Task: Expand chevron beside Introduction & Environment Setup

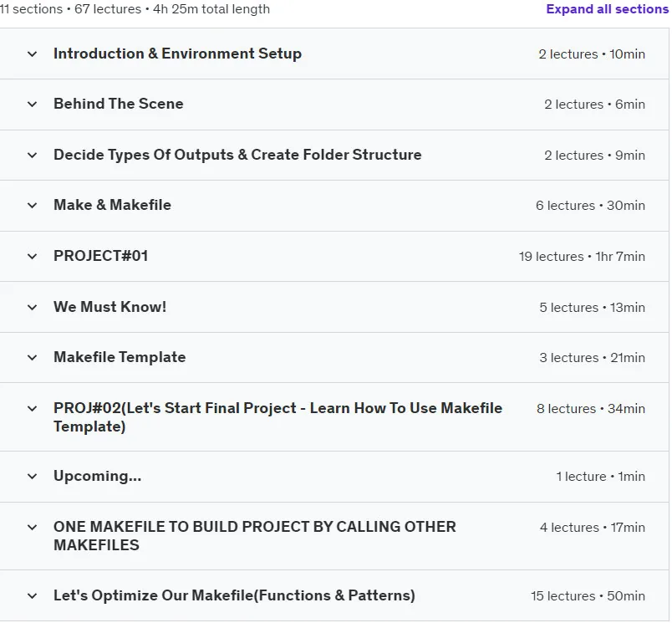Action: pos(32,54)
